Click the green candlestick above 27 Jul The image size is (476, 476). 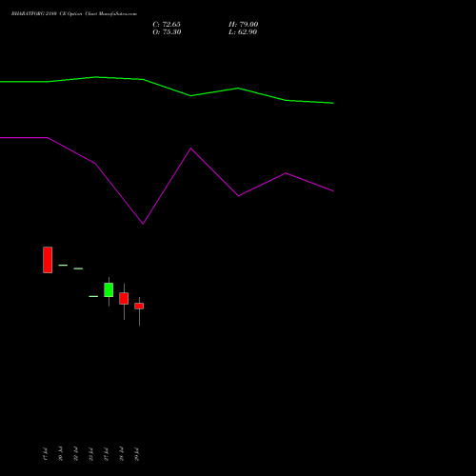(109, 290)
